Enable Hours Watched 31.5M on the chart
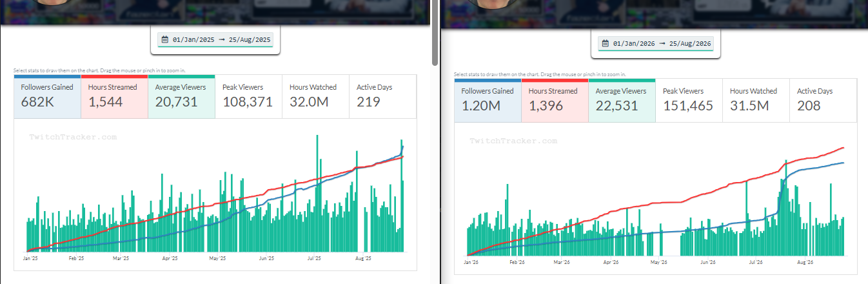 point(756,101)
